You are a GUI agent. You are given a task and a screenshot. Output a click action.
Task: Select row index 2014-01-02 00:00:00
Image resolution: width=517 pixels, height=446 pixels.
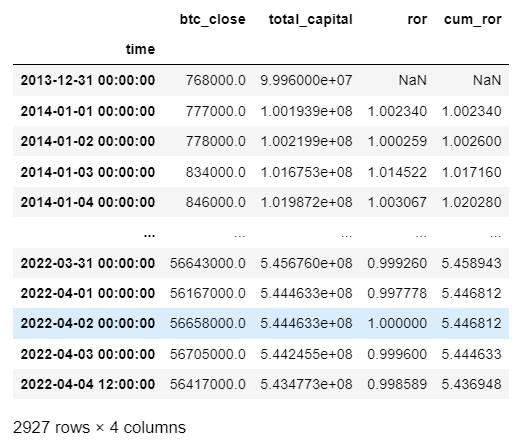(88, 141)
